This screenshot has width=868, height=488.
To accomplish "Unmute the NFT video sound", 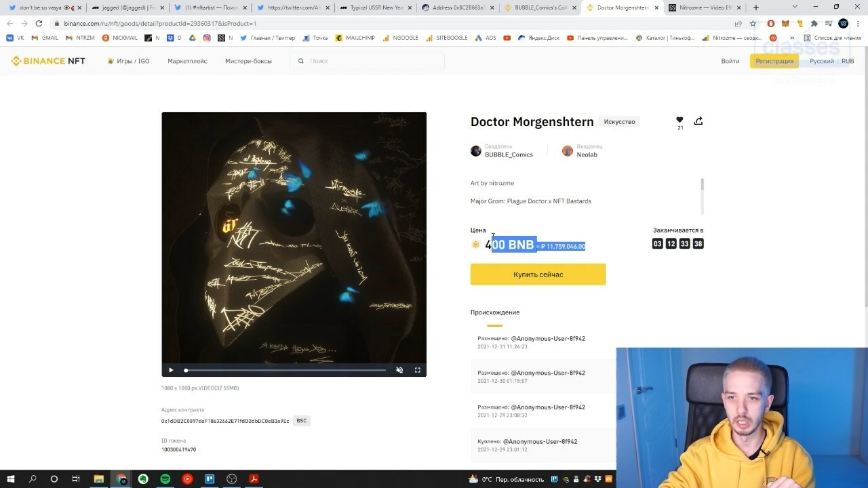I will click(x=399, y=370).
